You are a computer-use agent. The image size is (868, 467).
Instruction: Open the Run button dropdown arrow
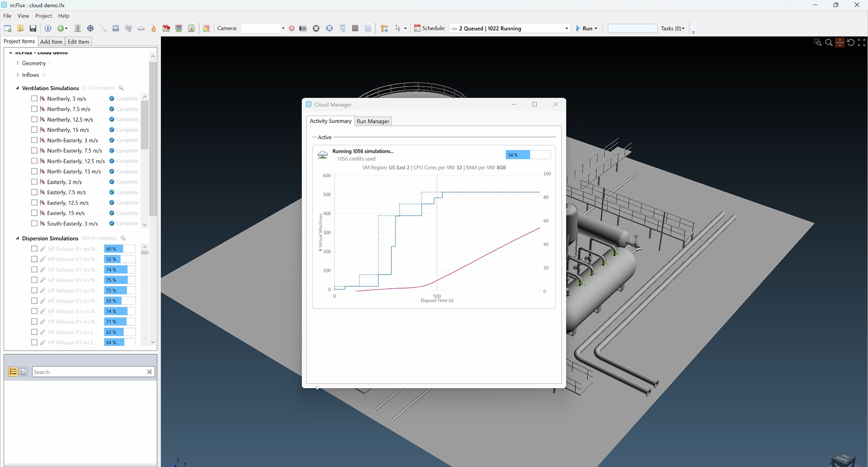pos(596,29)
